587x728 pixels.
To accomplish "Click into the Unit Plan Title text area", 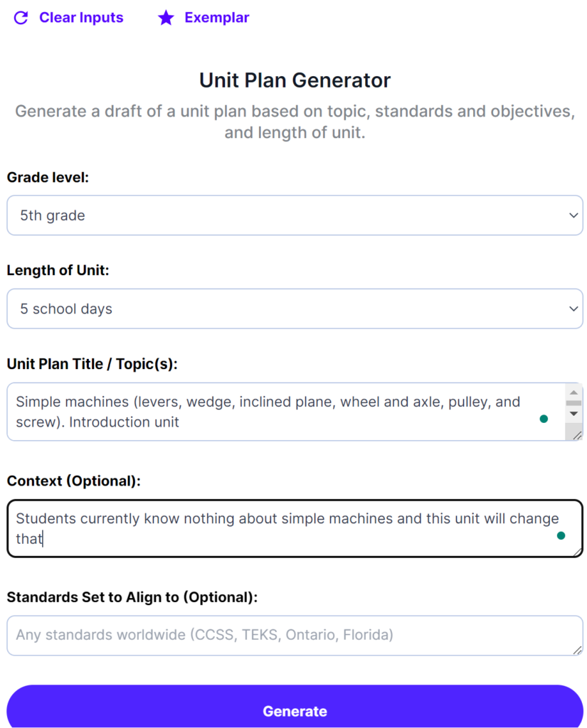I will 270,412.
